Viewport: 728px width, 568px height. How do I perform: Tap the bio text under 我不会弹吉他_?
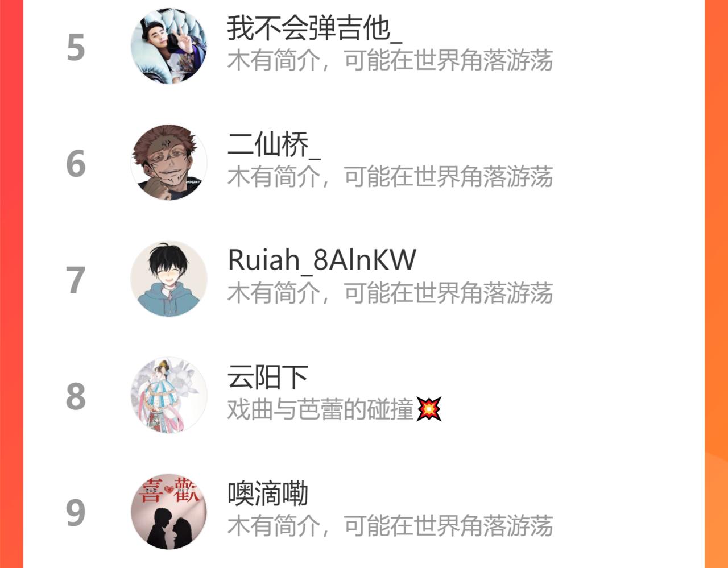coord(390,60)
